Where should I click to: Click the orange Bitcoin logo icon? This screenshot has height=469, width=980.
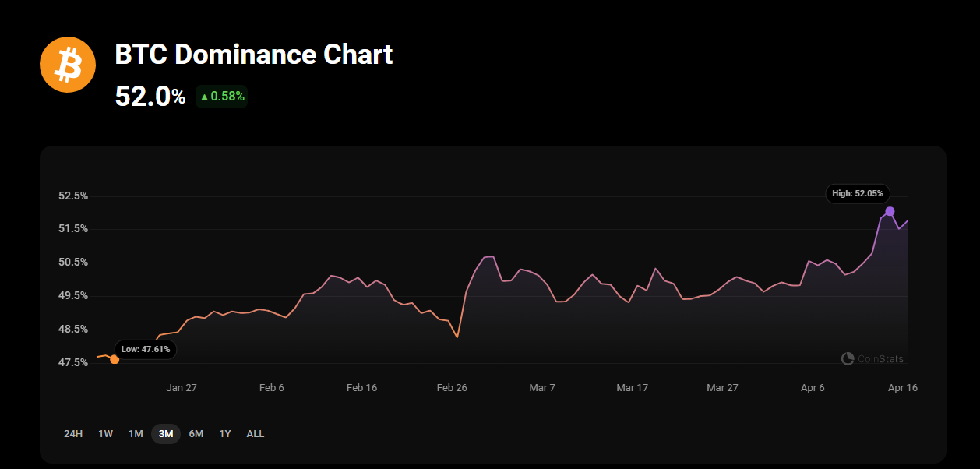[x=68, y=65]
